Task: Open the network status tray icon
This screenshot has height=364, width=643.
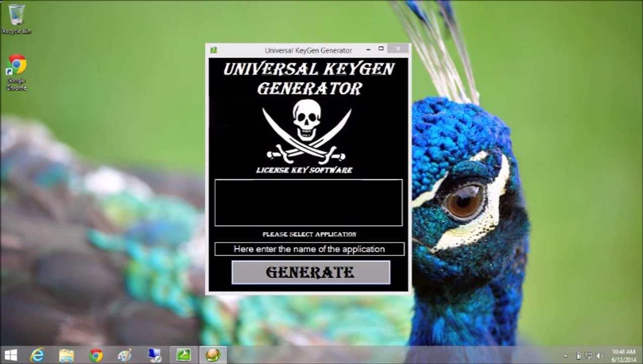Action: point(589,356)
